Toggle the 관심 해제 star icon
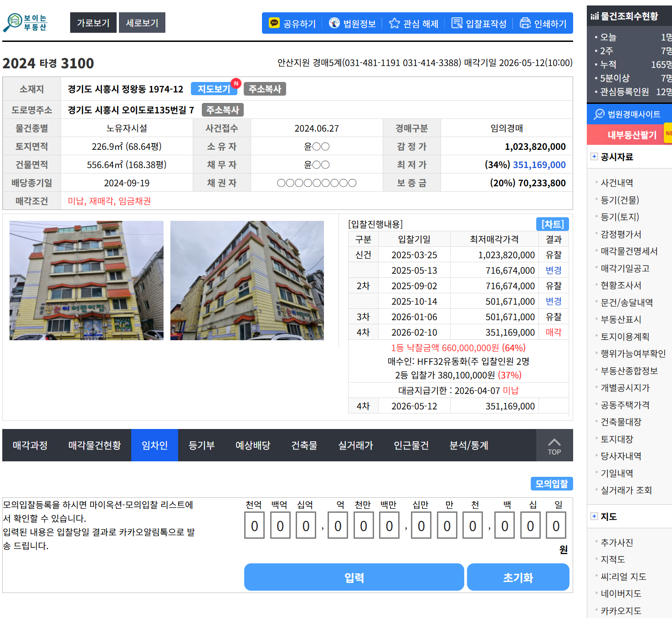672x618 pixels. 394,23
